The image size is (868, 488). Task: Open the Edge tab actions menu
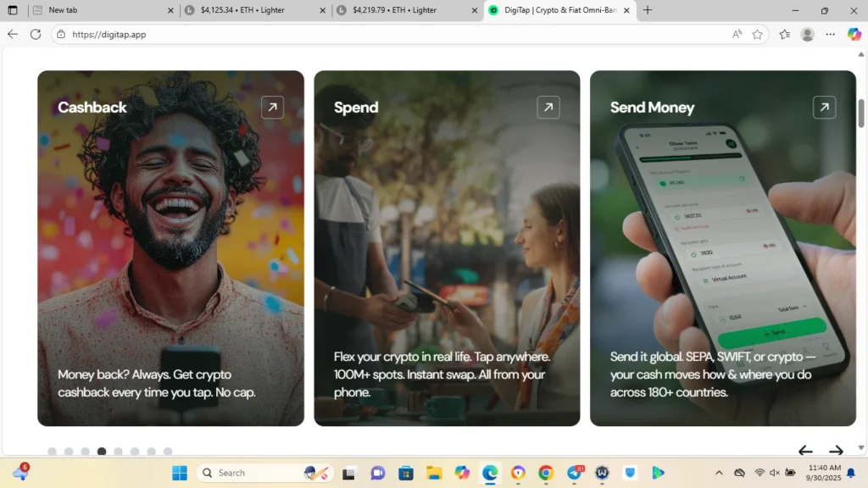pos(12,10)
